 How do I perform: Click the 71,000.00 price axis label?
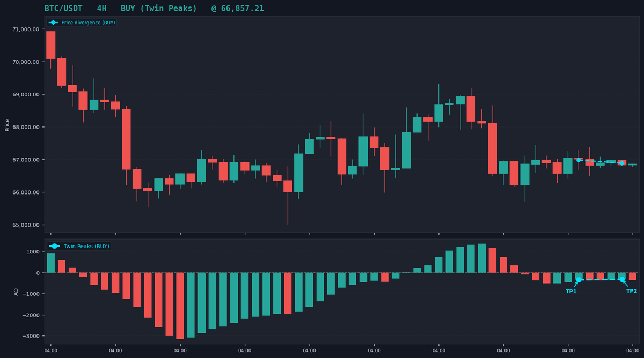(x=25, y=29)
